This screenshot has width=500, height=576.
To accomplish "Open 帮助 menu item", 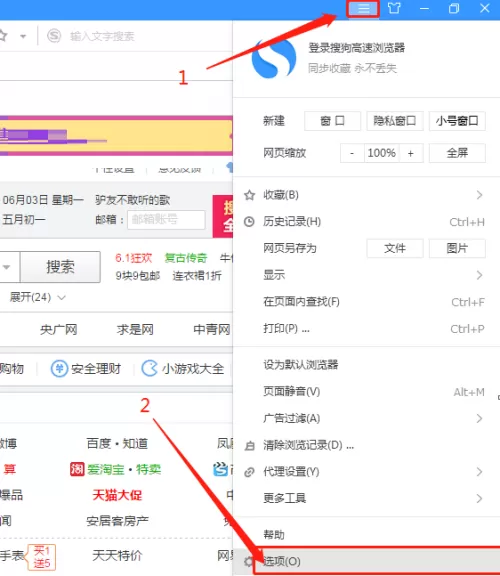I will (x=366, y=534).
